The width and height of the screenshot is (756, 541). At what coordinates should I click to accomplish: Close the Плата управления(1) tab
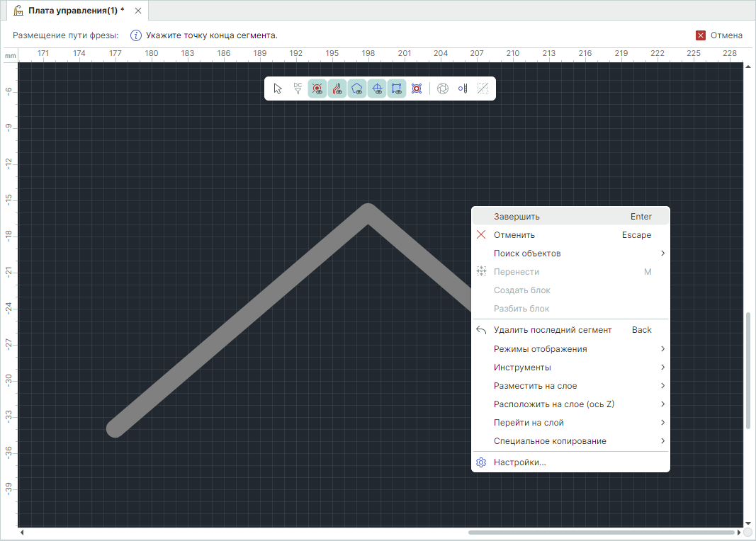tap(138, 11)
